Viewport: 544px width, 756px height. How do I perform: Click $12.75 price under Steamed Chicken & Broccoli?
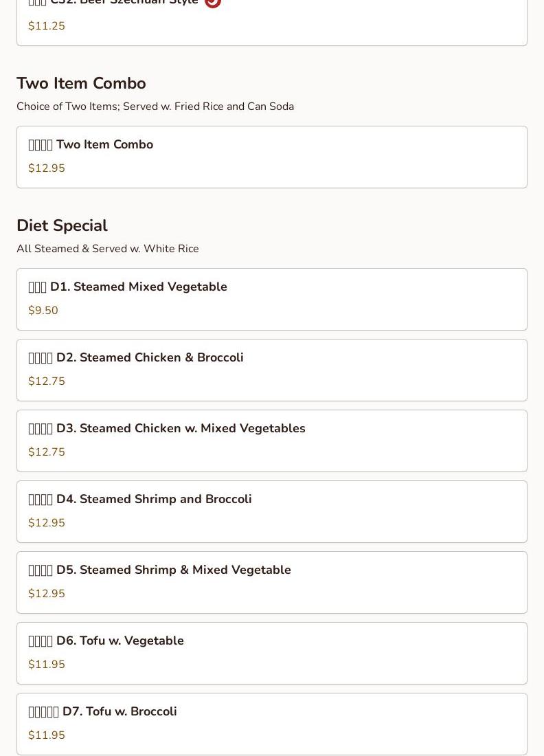tap(47, 381)
